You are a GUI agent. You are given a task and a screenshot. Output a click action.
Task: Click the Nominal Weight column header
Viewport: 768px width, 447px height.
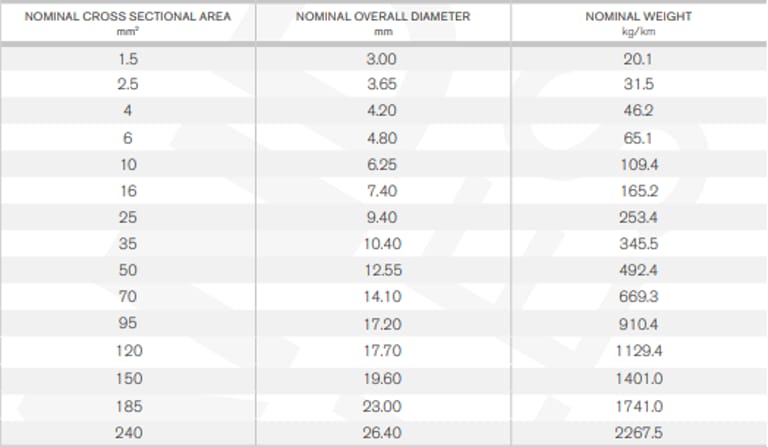[x=639, y=17]
